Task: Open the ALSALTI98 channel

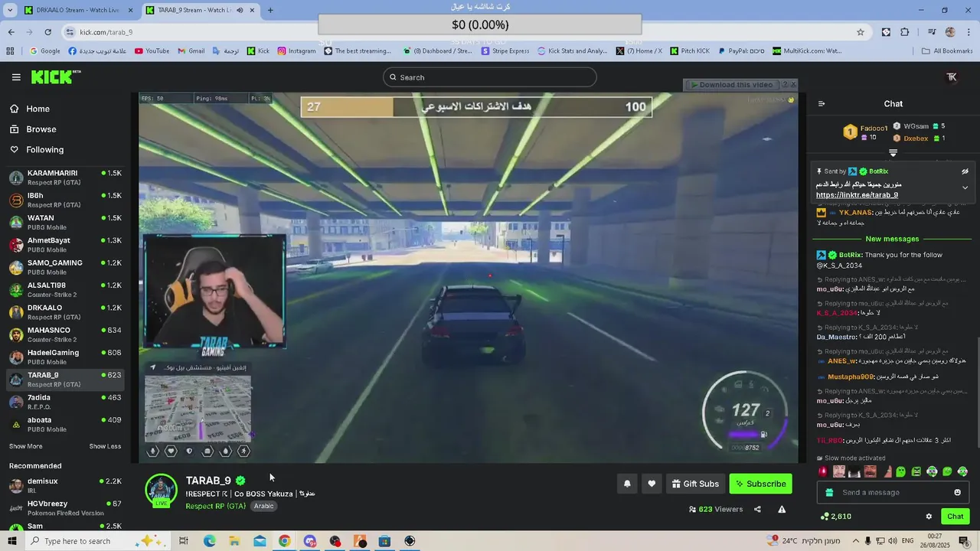Action: [65, 289]
